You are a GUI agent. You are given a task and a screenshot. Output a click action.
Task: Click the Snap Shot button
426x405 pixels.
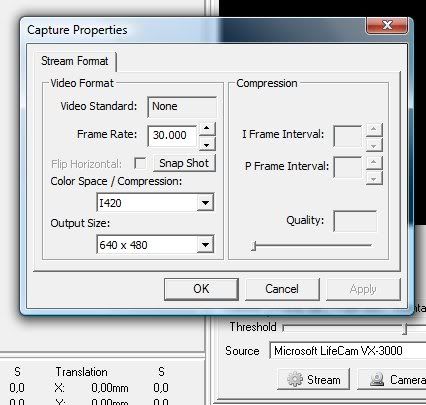click(x=184, y=163)
